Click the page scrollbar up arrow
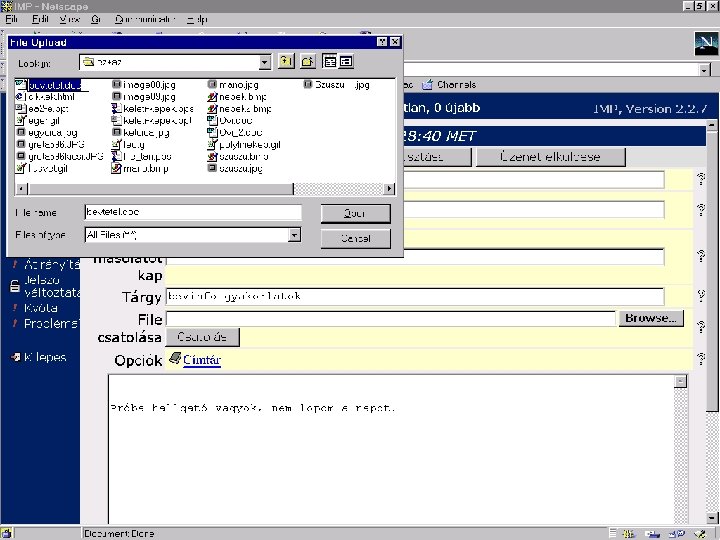The image size is (720, 540). [712, 125]
